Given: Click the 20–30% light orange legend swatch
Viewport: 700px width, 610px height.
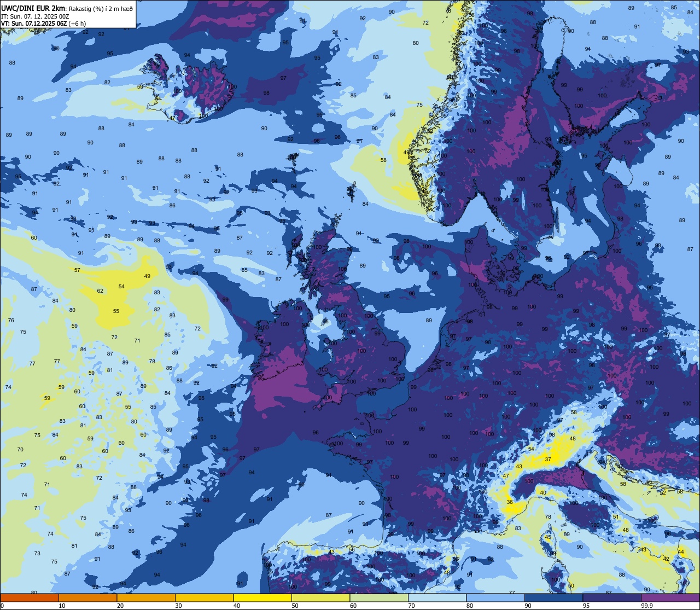Looking at the screenshot, I should (x=146, y=597).
